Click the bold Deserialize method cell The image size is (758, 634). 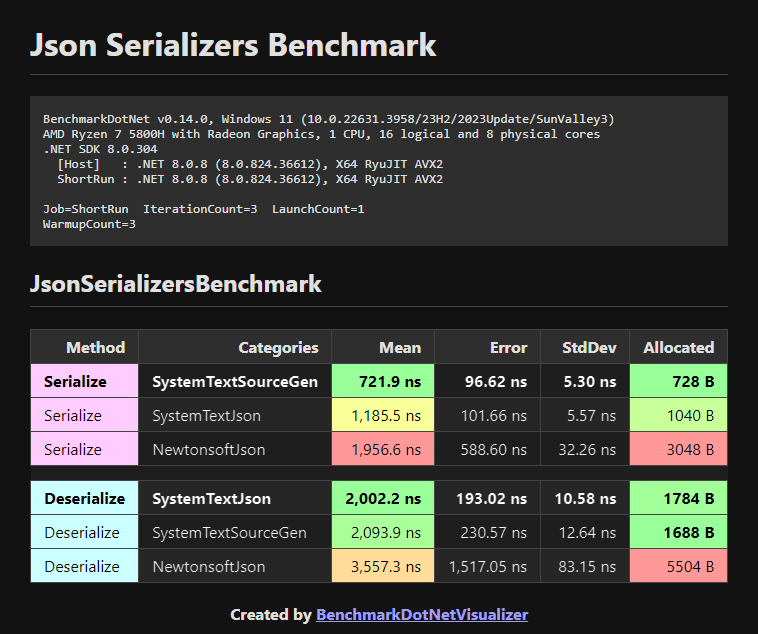(84, 498)
